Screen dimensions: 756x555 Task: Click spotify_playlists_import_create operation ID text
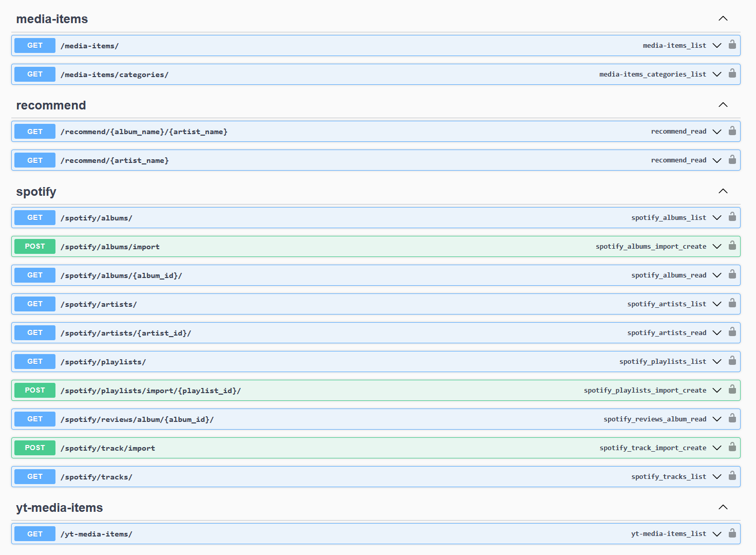pos(645,390)
